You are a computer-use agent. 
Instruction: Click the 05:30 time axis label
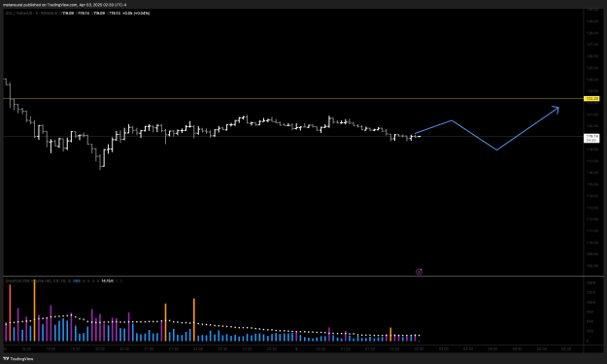[x=566, y=348]
